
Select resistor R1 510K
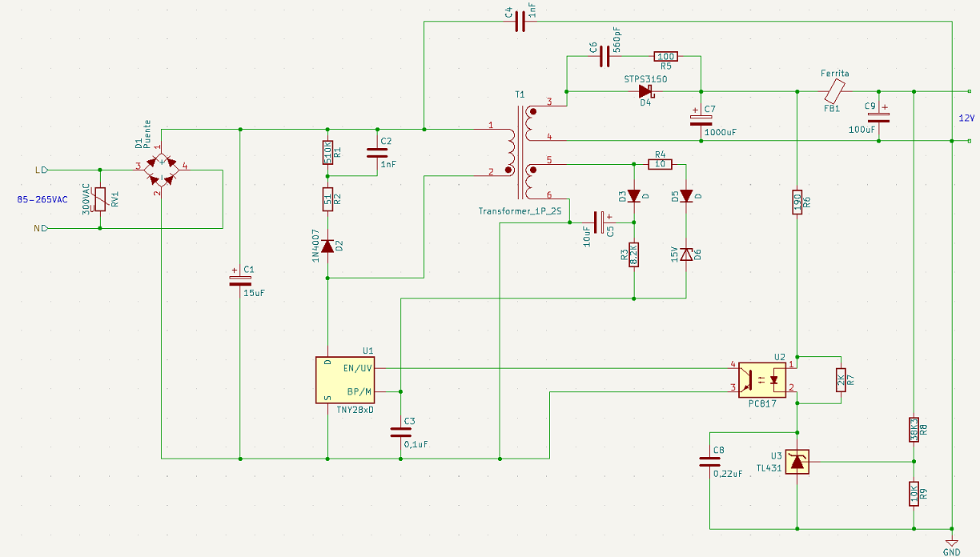click(x=327, y=152)
